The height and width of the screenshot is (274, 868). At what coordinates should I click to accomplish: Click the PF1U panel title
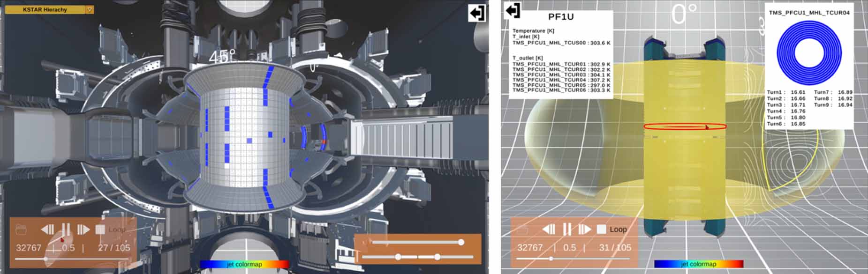coord(561,17)
